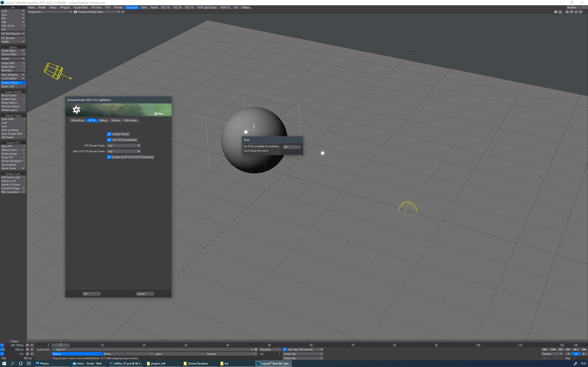Image resolution: width=588 pixels, height=367 pixels.
Task: Jump to the first frame
Action: 545,350
